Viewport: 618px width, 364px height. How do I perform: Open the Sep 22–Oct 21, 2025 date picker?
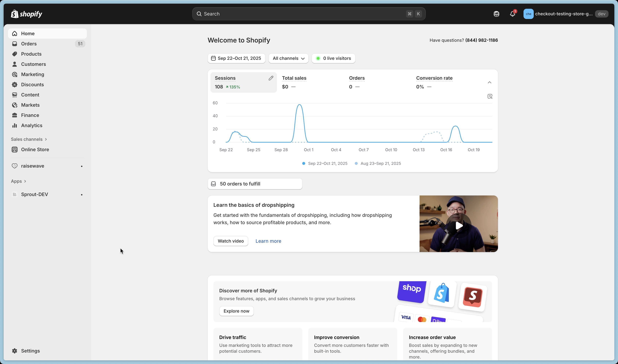(x=236, y=58)
